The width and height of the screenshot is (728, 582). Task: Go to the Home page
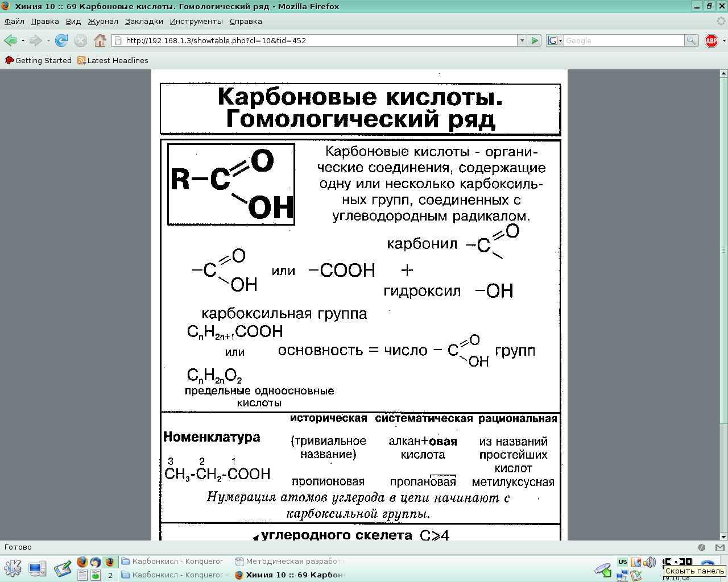coord(100,40)
